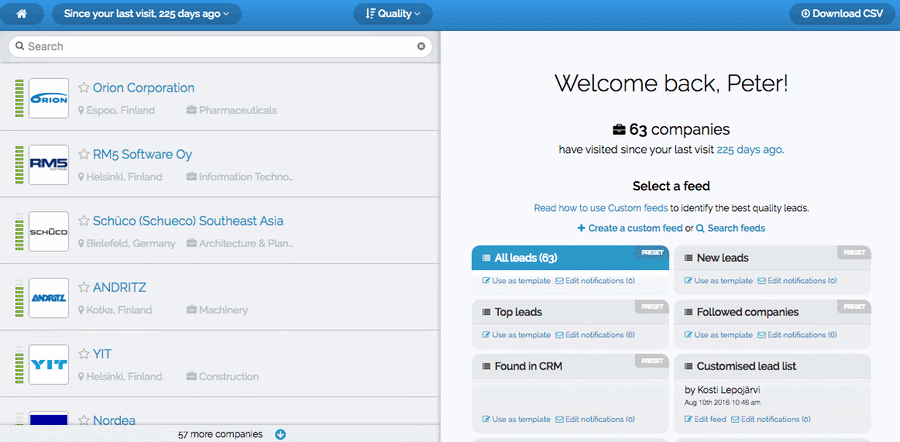Edit notifications for Found in CRM

pos(595,420)
